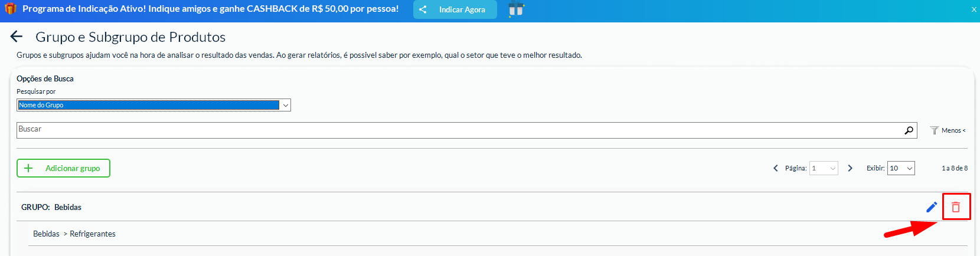Select the GRUPO: Bebidas row
This screenshot has width=980, height=256.
tap(51, 207)
